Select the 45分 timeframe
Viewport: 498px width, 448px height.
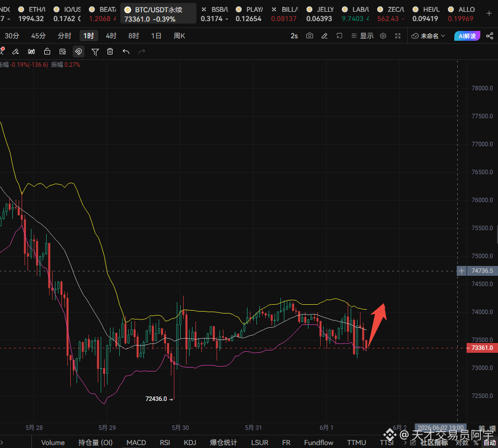(38, 36)
